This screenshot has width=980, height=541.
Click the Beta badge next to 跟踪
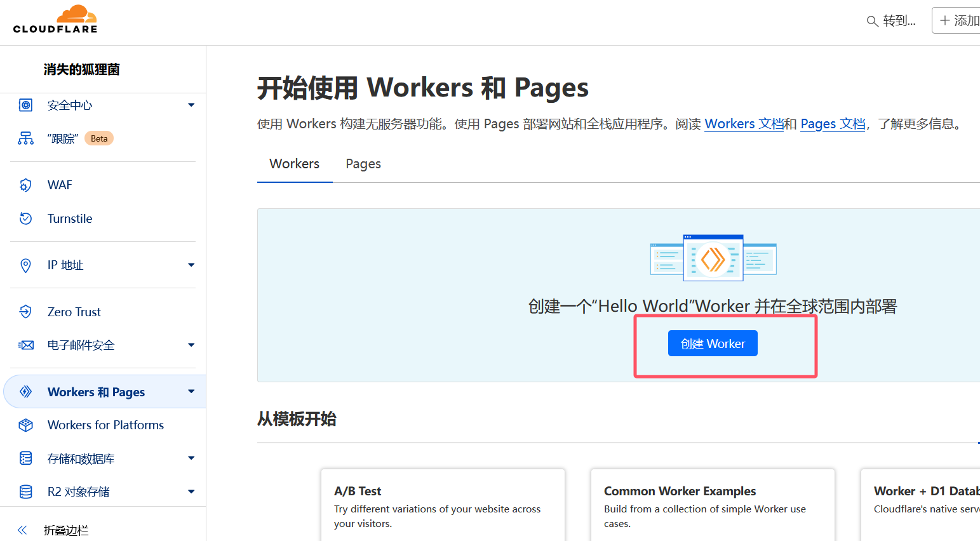click(x=99, y=138)
